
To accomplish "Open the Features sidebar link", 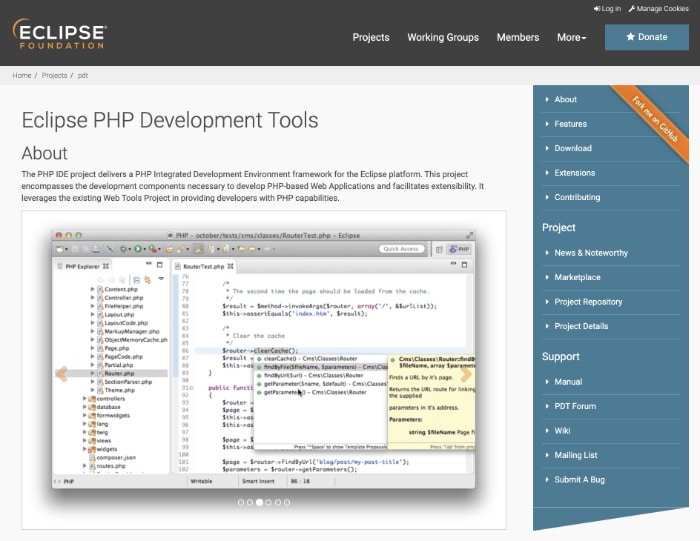I will [570, 124].
